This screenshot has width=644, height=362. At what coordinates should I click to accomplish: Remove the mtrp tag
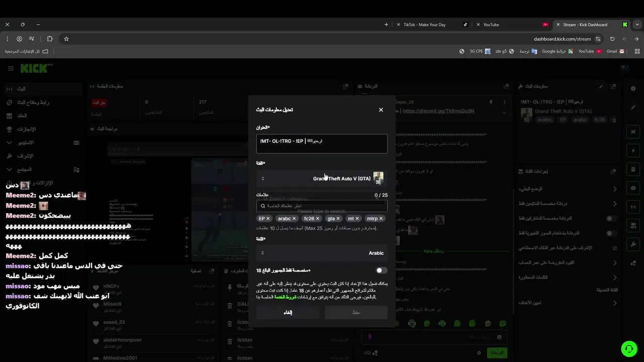click(x=381, y=219)
